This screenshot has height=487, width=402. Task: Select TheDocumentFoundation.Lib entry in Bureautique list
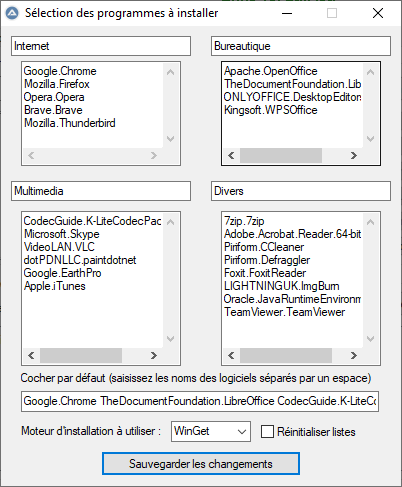point(292,84)
